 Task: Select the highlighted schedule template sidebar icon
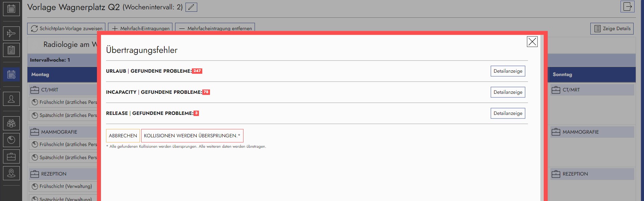(11, 74)
